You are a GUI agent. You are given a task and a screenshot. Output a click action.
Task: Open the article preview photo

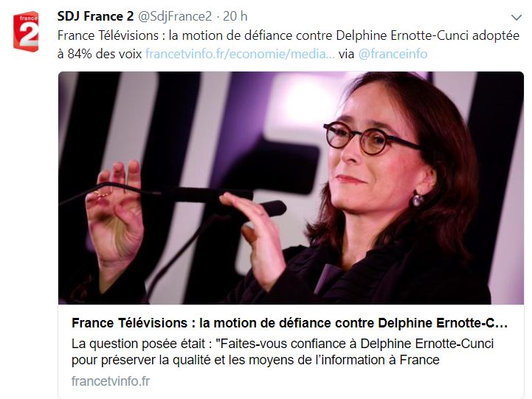pyautogui.click(x=291, y=188)
